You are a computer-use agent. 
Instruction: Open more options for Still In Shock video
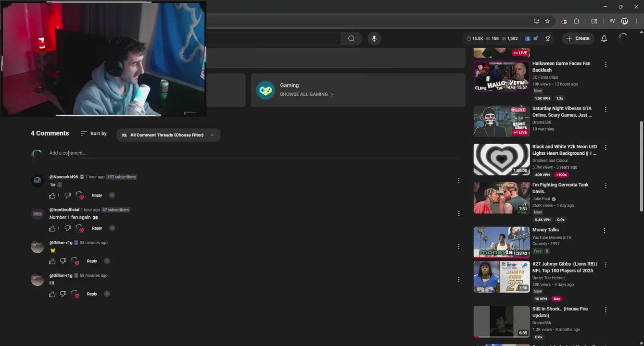click(x=606, y=310)
